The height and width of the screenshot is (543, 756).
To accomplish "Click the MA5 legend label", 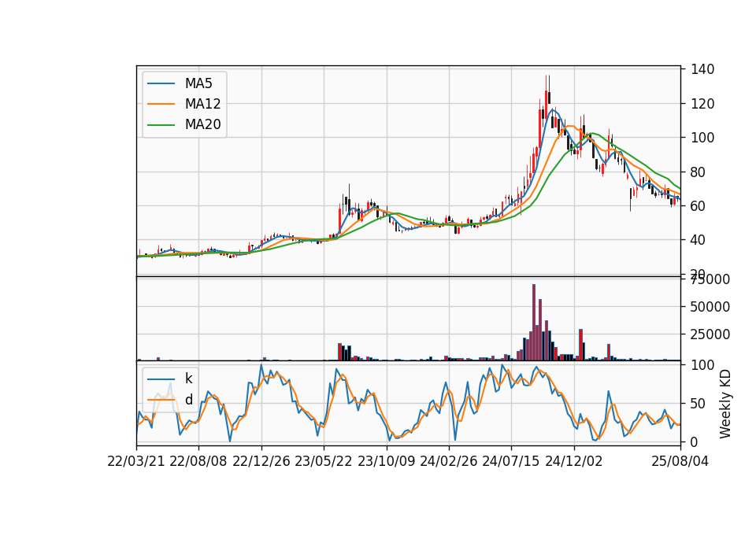I will [198, 83].
